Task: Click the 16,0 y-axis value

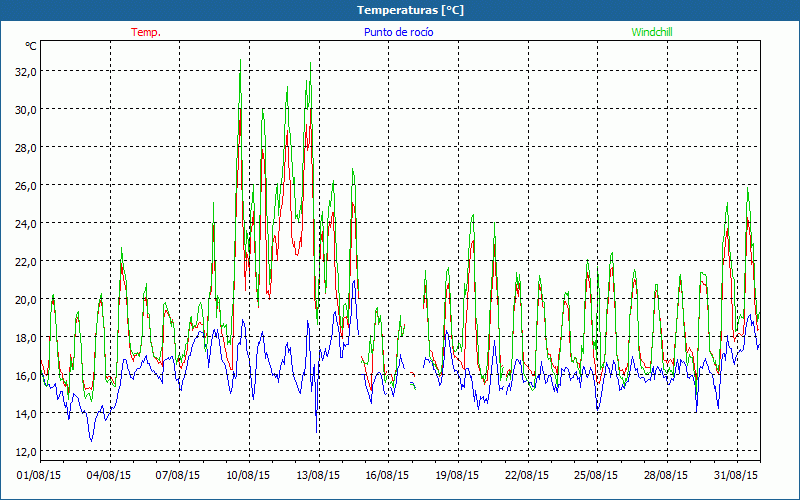Action: (26, 376)
